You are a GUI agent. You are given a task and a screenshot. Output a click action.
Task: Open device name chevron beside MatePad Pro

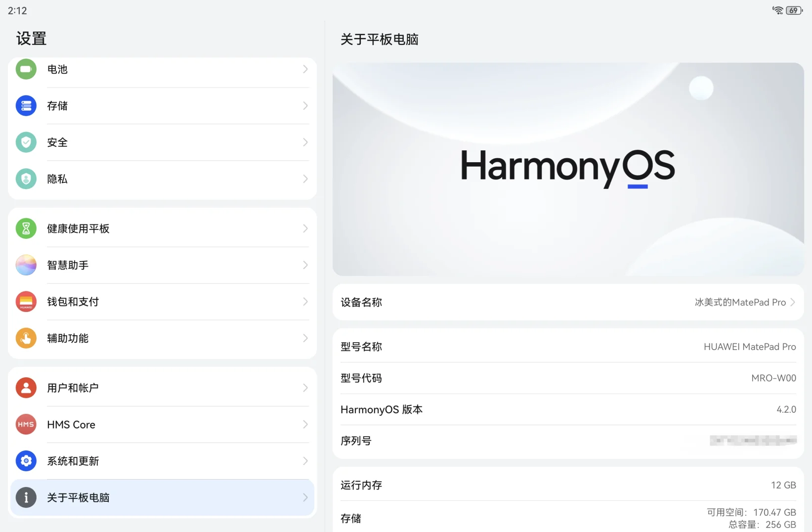click(x=793, y=302)
